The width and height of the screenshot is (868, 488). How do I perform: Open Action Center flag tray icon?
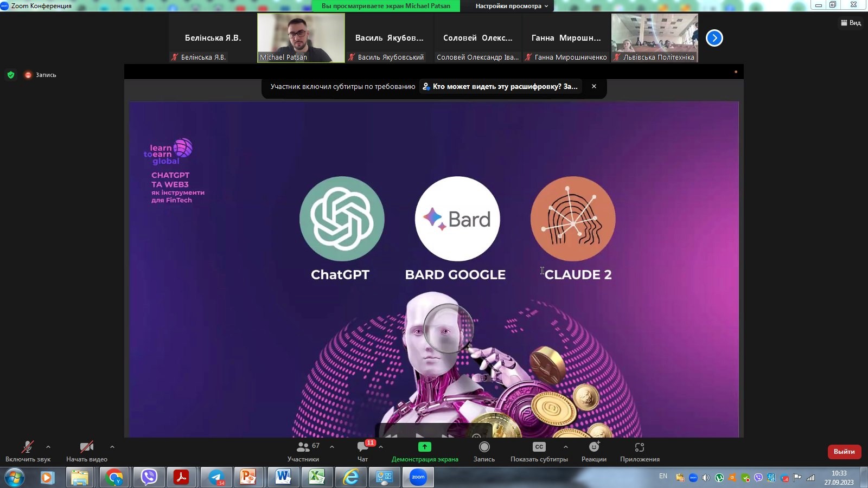797,478
